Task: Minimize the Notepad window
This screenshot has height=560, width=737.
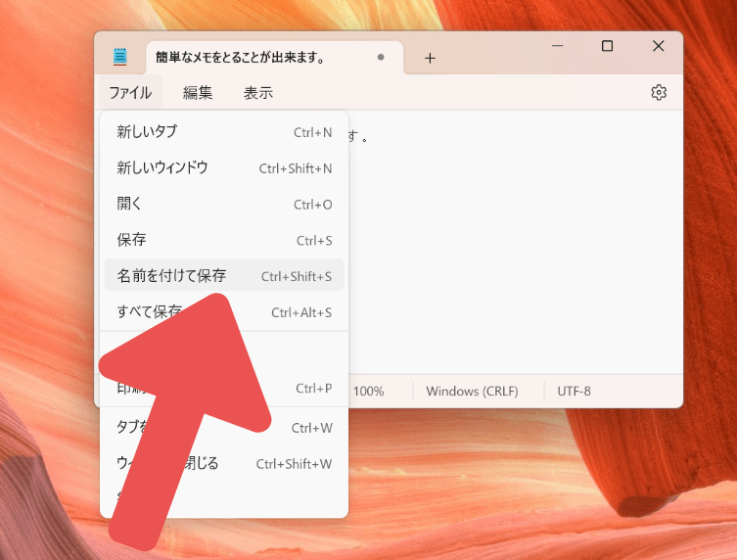Action: [558, 46]
